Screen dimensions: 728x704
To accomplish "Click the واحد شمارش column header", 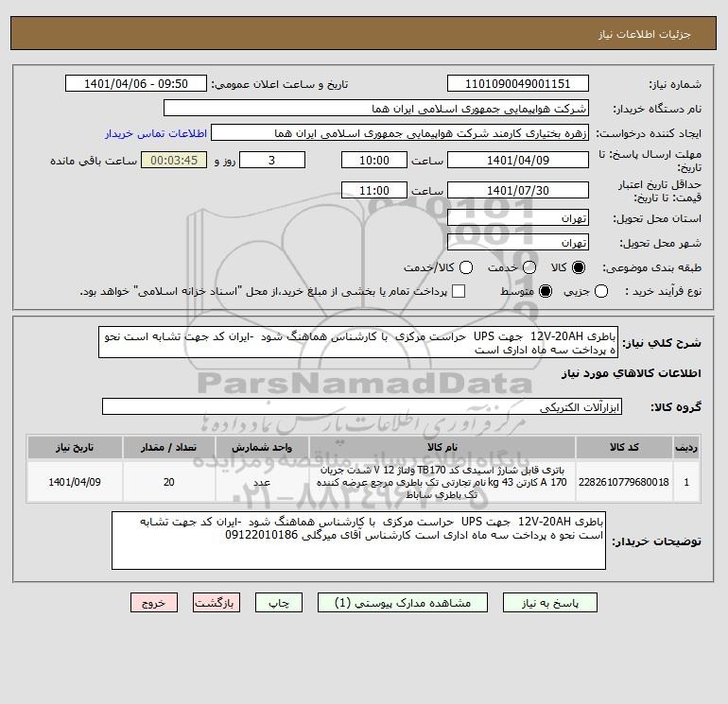I will click(x=262, y=447).
